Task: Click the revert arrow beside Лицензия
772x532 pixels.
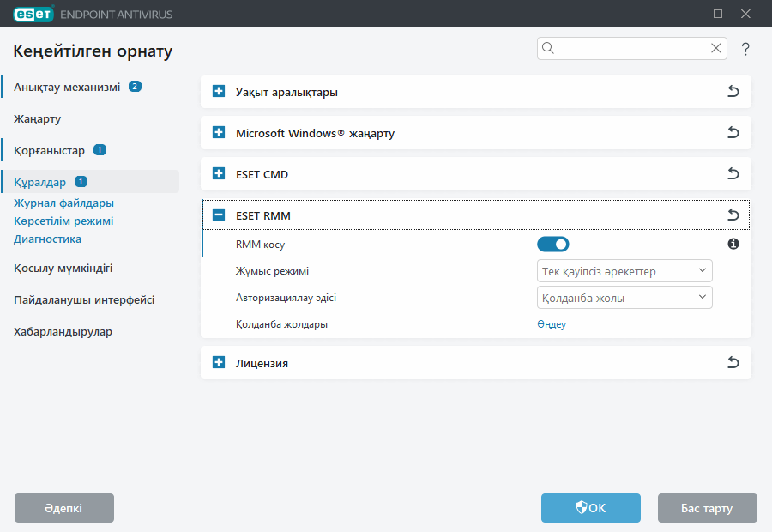Action: tap(733, 363)
